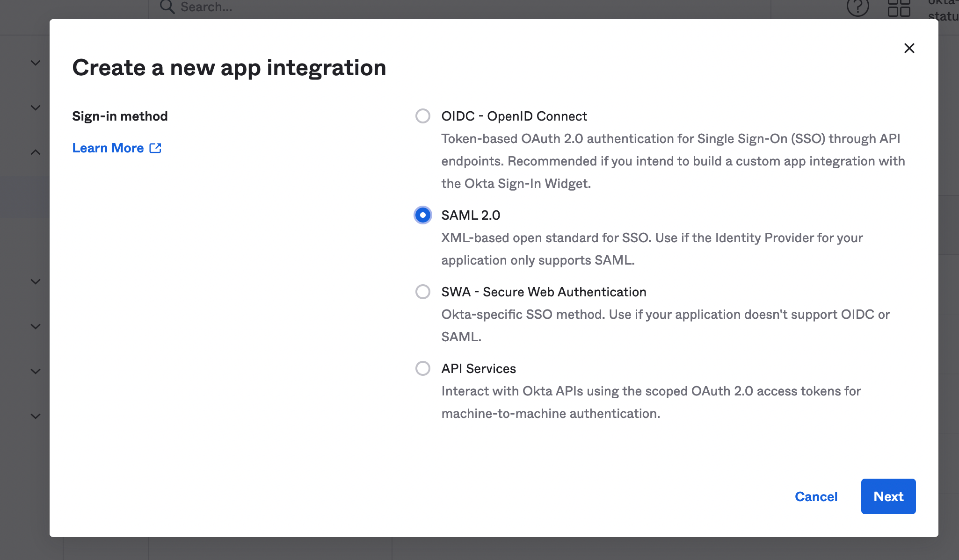Expand the second sidebar chevron
959x560 pixels.
tap(36, 108)
